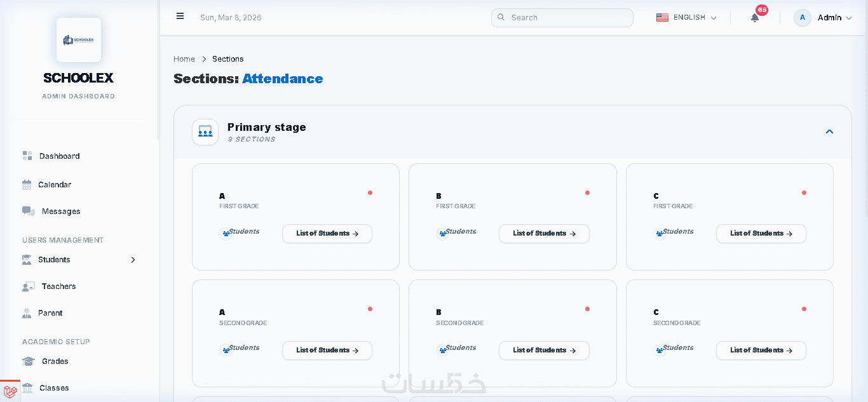Click the Grades graduation cap icon

[29, 361]
